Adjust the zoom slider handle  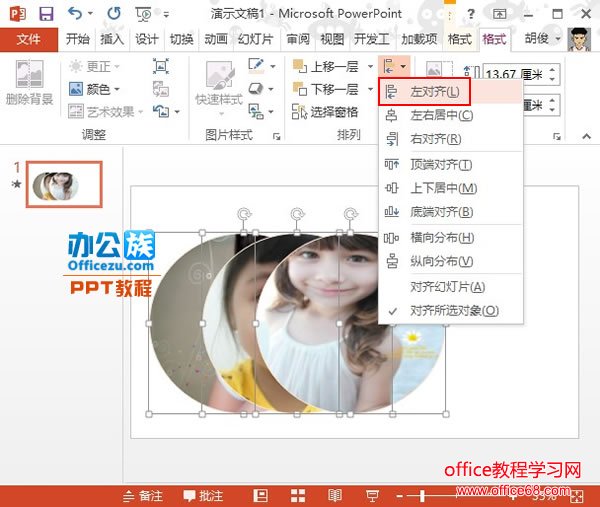click(422, 496)
